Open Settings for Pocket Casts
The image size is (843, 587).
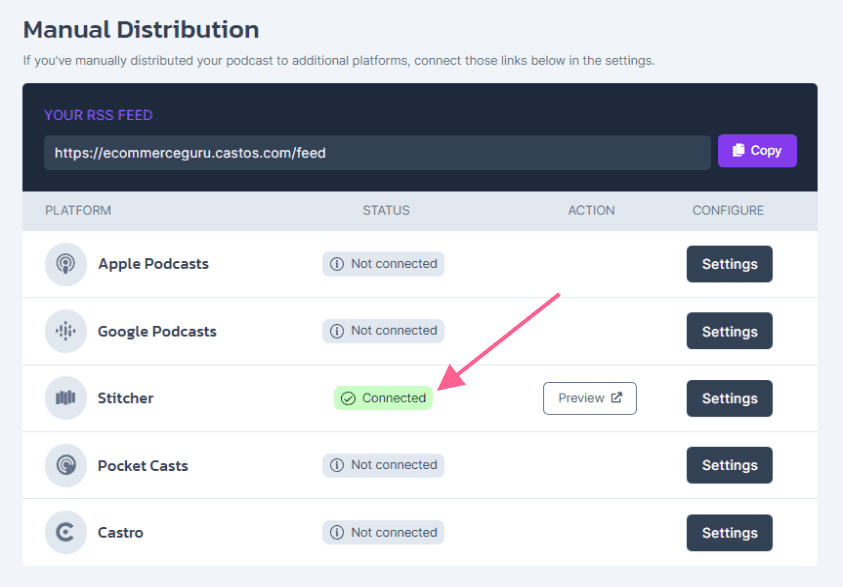[x=730, y=465]
